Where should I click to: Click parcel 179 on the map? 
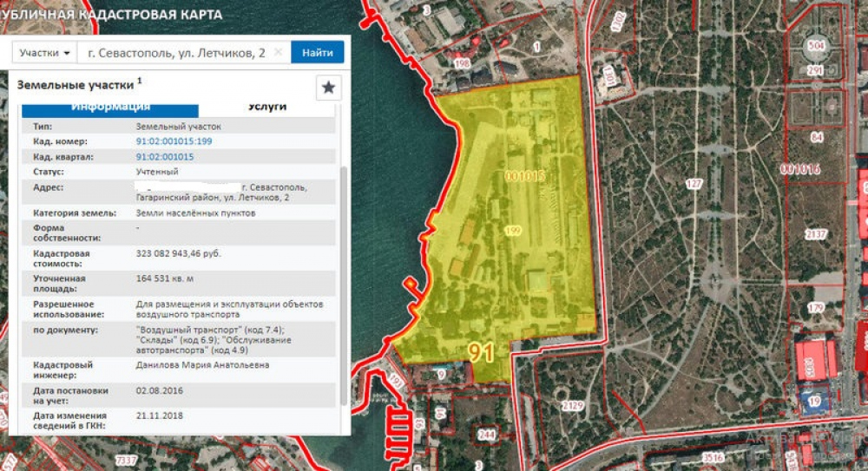(x=815, y=308)
